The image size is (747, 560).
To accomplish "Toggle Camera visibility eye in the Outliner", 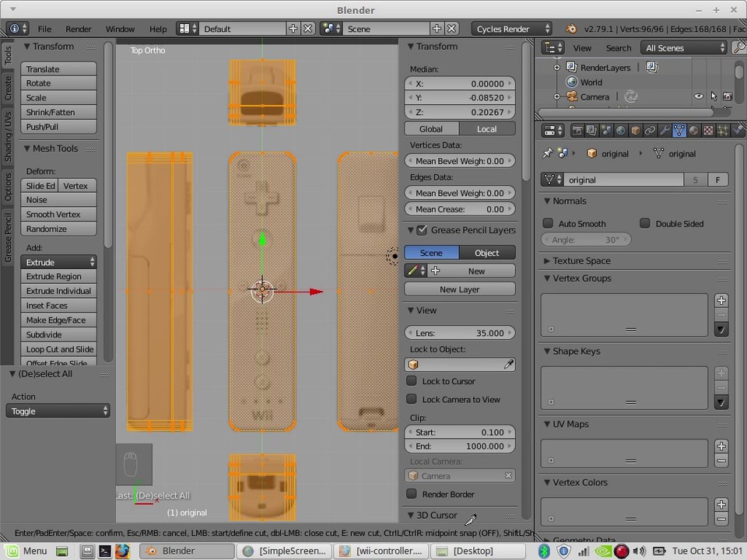I will click(699, 96).
